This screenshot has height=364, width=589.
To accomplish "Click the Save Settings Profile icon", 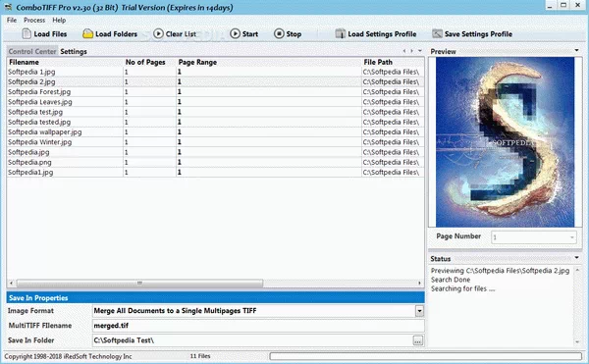I will (x=437, y=33).
